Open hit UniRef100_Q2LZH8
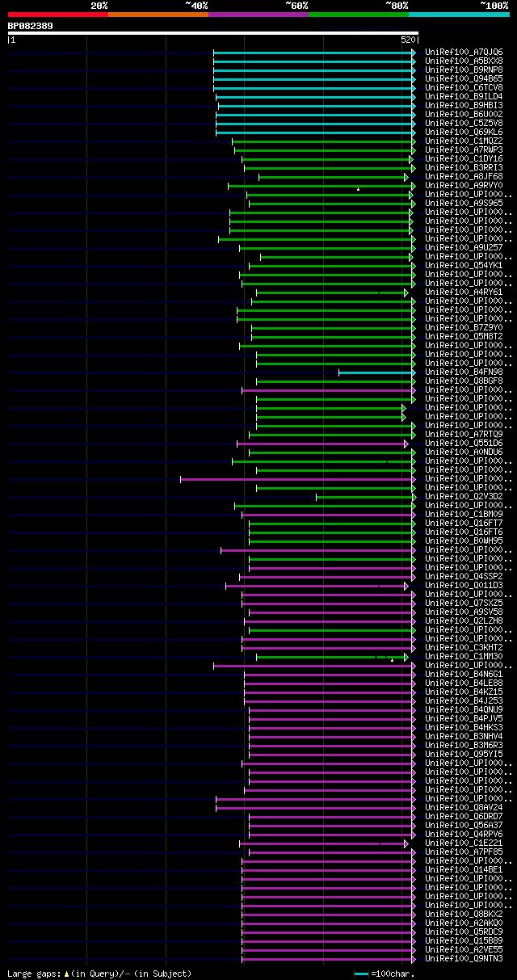This screenshot has width=517, height=980. (464, 620)
